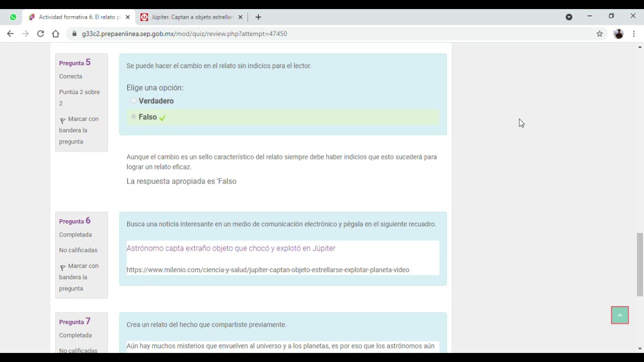Open a new browser tab
This screenshot has width=644, height=362.
pos(258,17)
